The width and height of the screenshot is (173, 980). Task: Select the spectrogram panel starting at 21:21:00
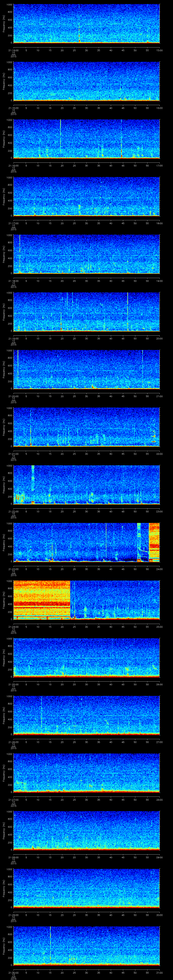point(86,427)
